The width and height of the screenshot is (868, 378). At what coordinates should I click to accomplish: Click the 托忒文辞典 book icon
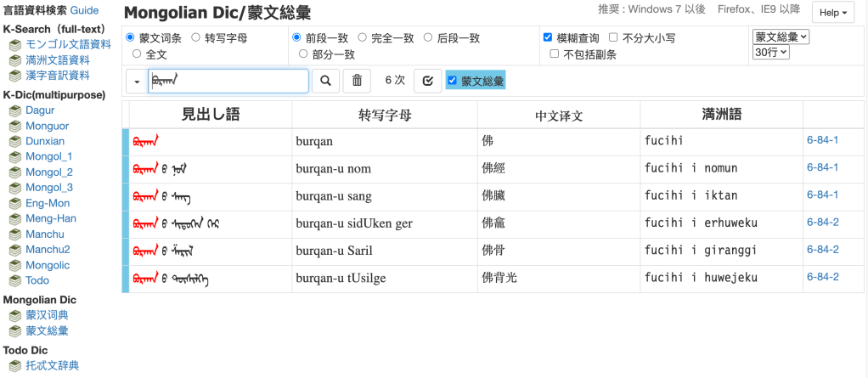(x=15, y=366)
